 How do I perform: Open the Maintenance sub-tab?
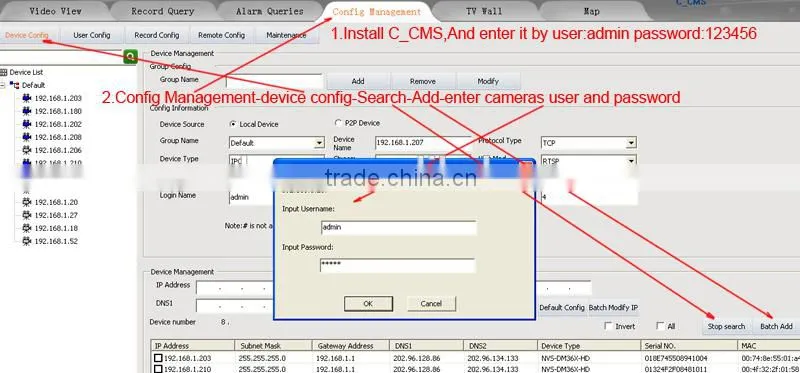(x=286, y=35)
